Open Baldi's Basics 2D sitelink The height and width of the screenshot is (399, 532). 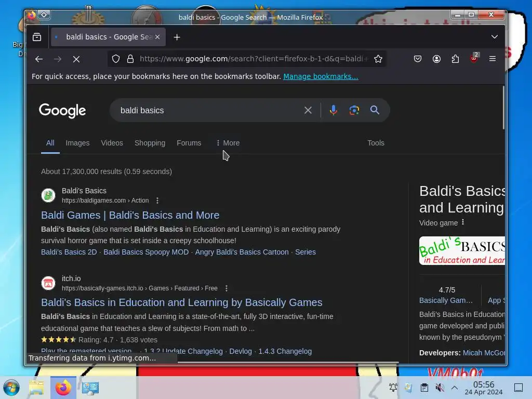click(69, 252)
